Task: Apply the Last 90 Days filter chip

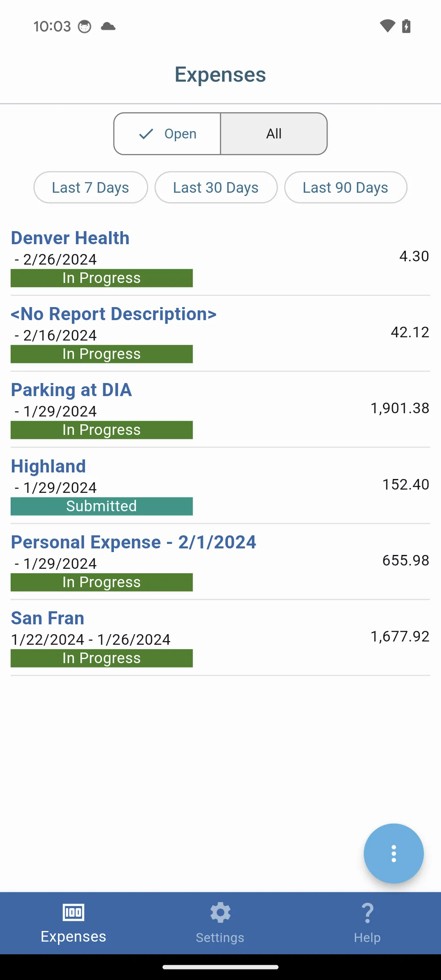Action: pyautogui.click(x=345, y=187)
